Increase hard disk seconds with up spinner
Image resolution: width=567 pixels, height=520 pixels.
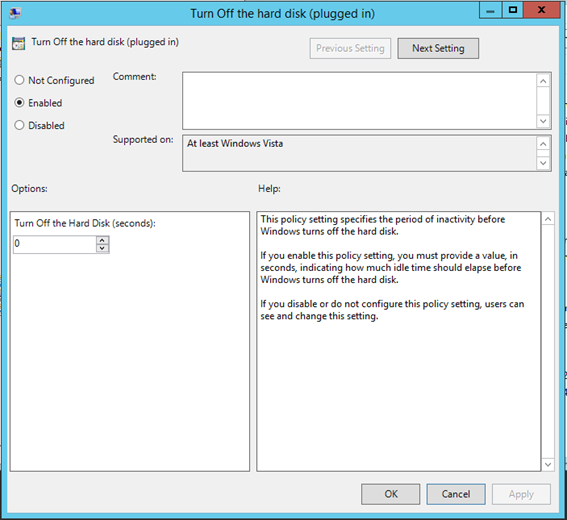click(102, 240)
